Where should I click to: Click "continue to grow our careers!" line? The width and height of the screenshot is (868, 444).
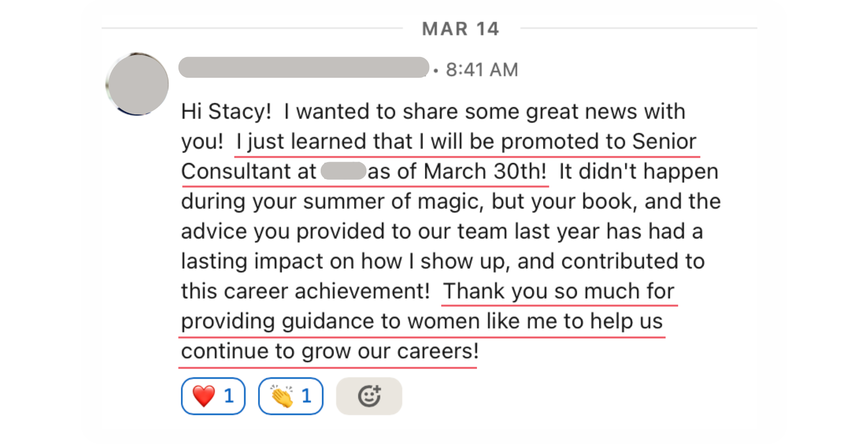click(x=330, y=351)
